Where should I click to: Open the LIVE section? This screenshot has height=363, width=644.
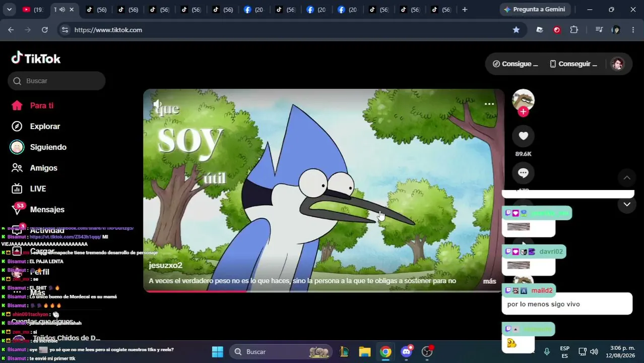tap(29, 189)
